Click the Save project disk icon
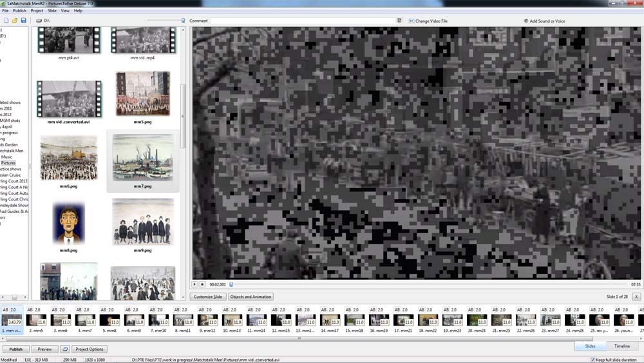 coord(23,20)
